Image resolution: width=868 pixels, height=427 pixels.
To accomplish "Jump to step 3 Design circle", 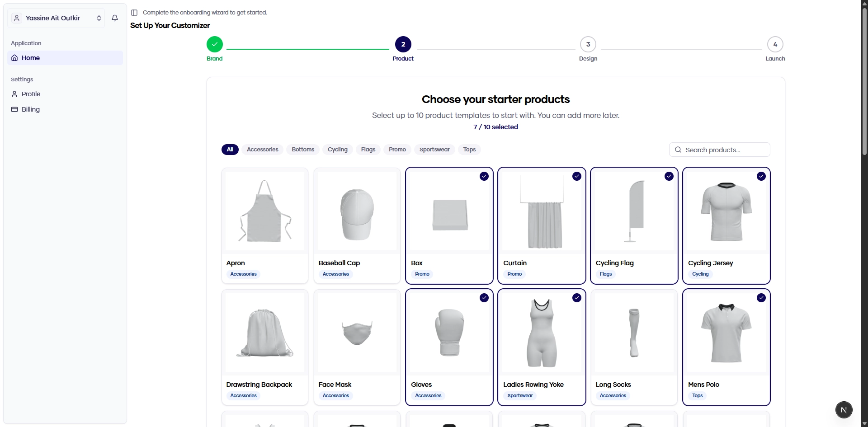I will tap(588, 44).
